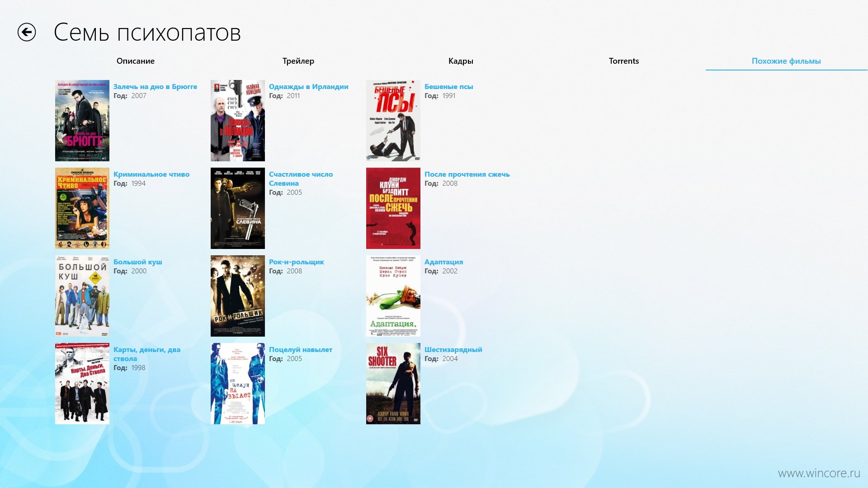
Task: Click the title Залечь на дно в Брюгге
Action: (155, 87)
